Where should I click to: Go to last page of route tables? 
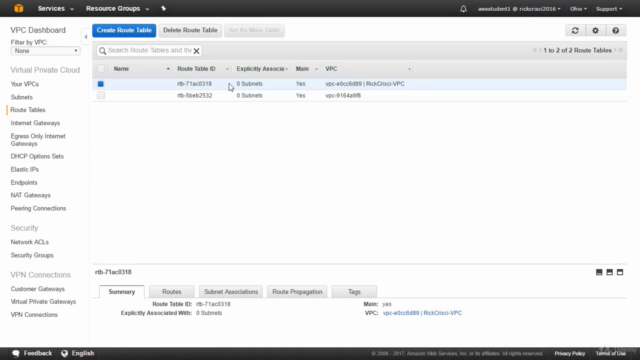click(620, 50)
